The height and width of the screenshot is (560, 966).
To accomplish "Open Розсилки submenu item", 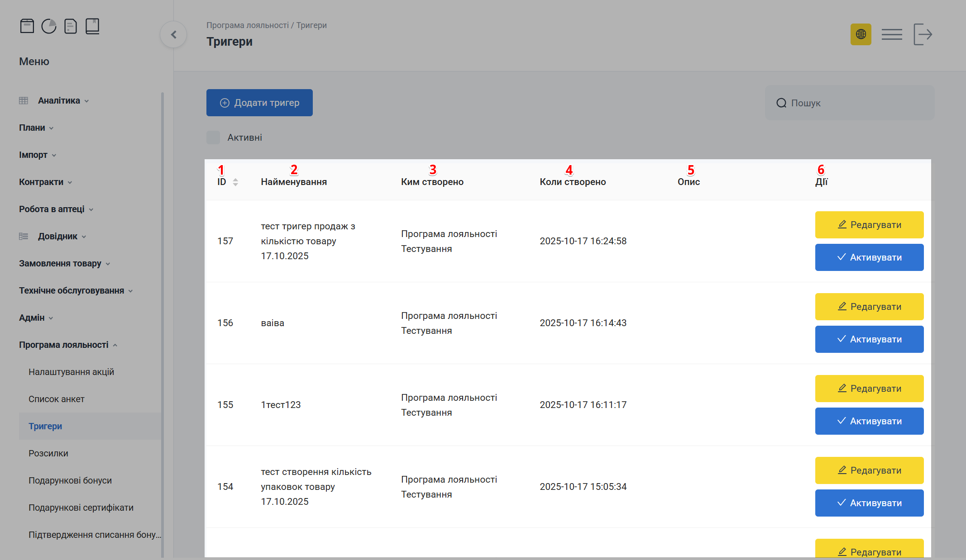I will pyautogui.click(x=48, y=453).
